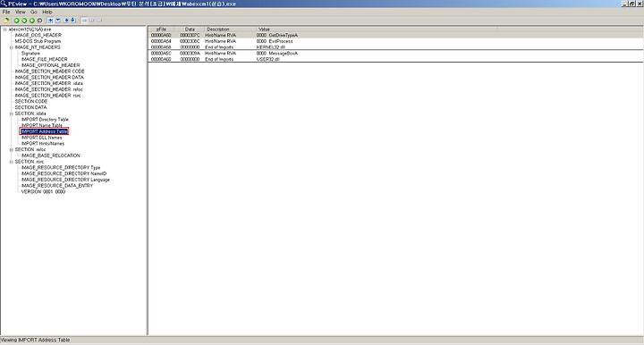644x345 pixels.
Task: Click the Data column header
Action: pos(190,29)
